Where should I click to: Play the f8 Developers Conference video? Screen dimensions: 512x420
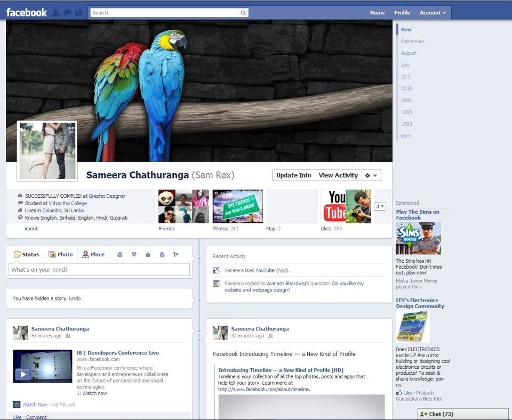tap(23, 374)
